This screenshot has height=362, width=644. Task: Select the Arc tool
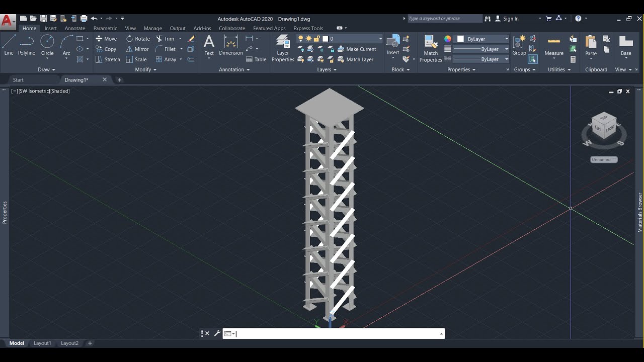[x=66, y=45]
